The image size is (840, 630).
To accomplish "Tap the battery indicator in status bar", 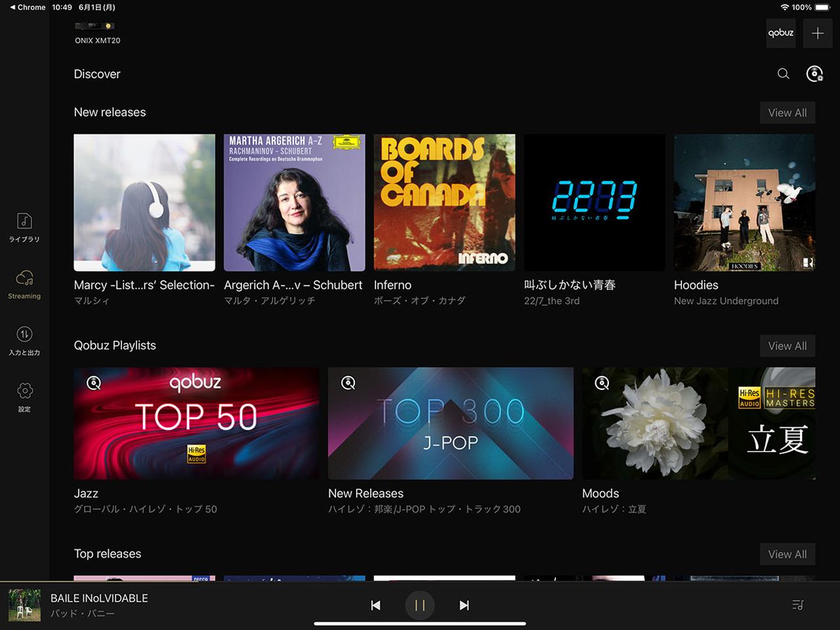I will (822, 7).
